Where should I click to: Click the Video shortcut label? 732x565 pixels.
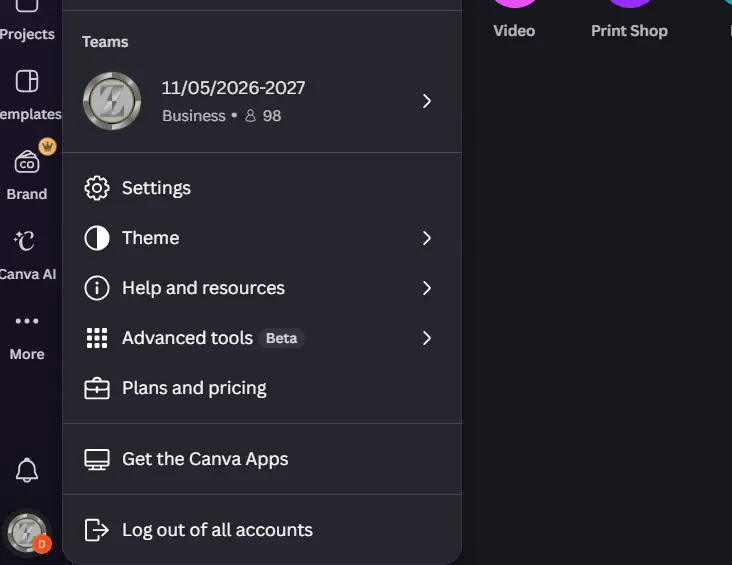(x=514, y=31)
